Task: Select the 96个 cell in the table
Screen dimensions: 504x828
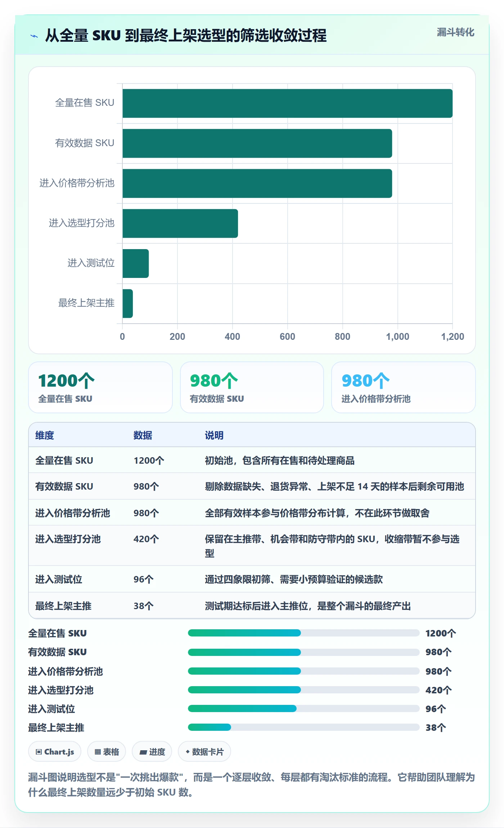Action: pos(144,579)
